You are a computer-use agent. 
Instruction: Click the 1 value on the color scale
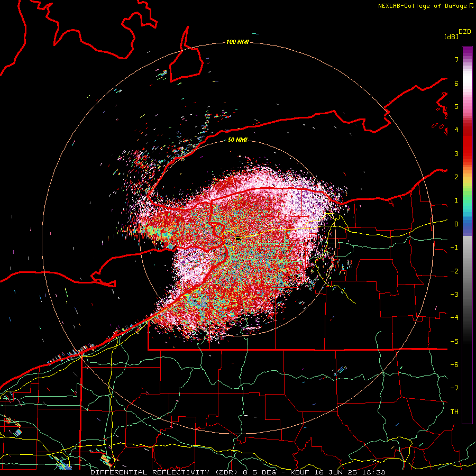(x=456, y=200)
